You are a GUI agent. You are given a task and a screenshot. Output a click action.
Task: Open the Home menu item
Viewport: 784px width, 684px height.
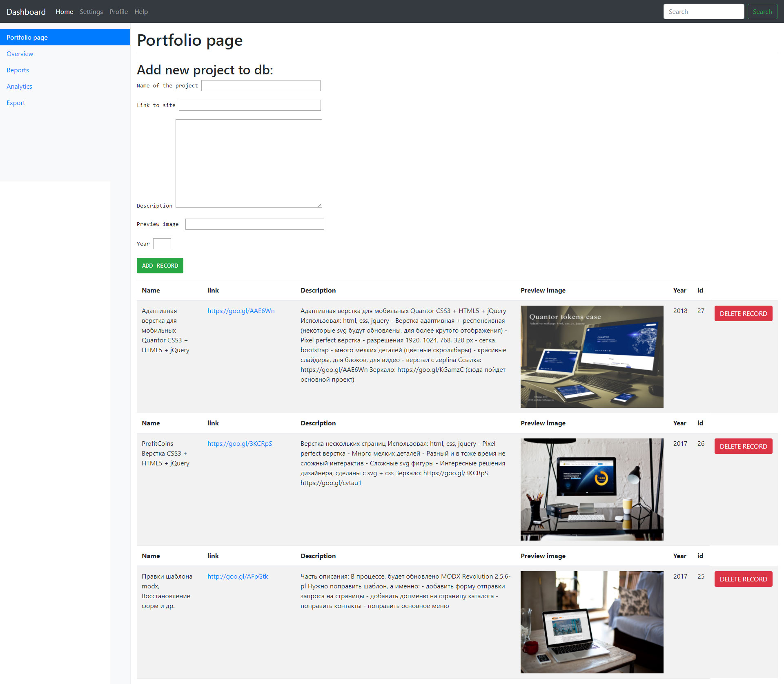64,11
